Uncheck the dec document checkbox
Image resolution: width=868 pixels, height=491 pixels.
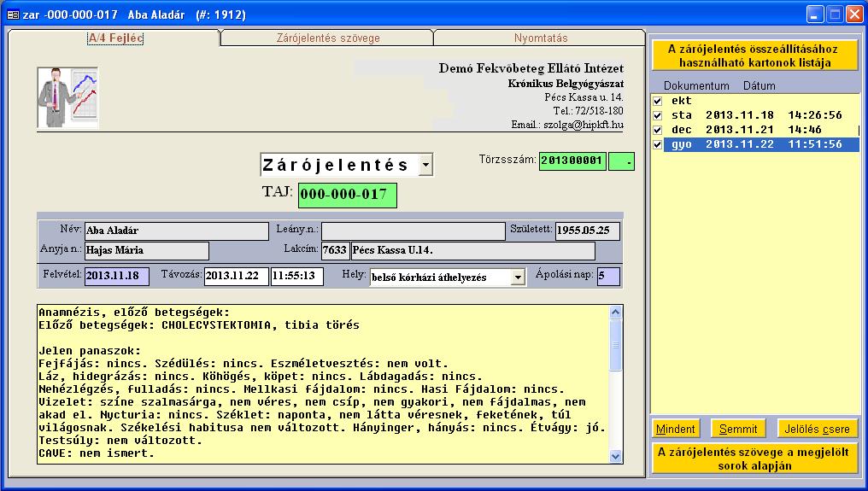coord(657,130)
